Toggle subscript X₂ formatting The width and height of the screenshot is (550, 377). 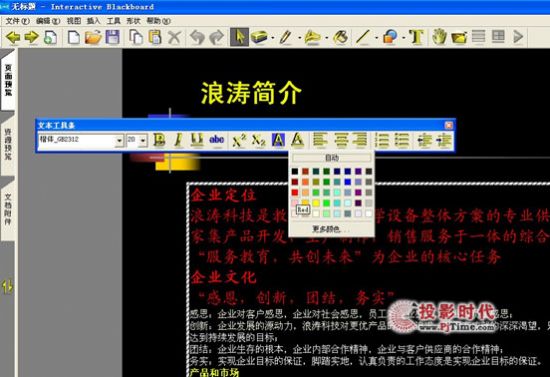[259, 140]
